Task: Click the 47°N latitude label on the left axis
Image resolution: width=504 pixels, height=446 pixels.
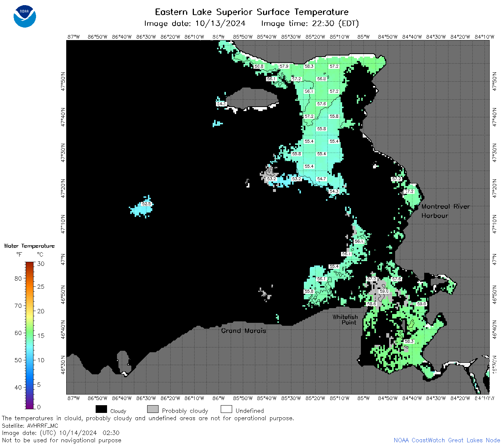Action: click(x=63, y=260)
